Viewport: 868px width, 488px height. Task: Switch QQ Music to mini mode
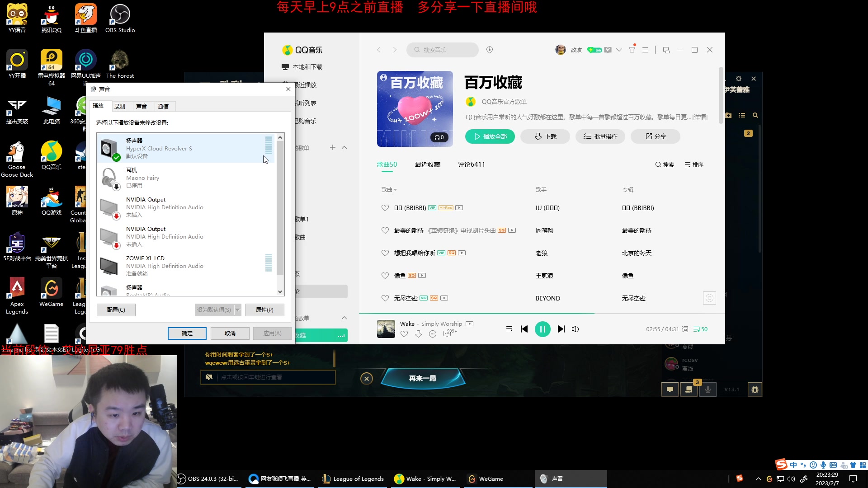pyautogui.click(x=666, y=50)
